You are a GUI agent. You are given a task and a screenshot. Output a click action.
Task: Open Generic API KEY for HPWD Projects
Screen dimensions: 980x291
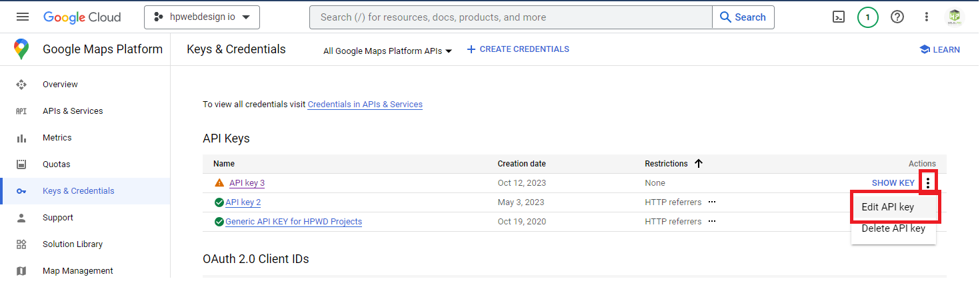(293, 222)
